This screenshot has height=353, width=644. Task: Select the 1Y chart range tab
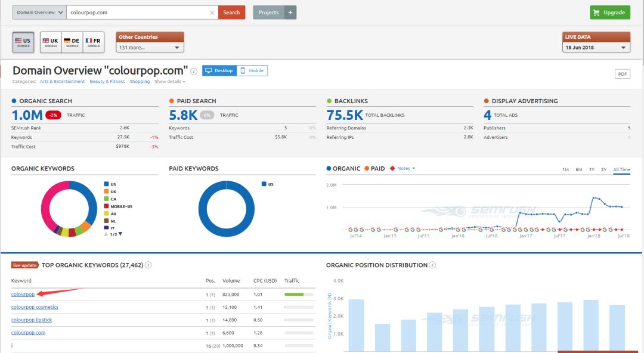click(x=592, y=169)
